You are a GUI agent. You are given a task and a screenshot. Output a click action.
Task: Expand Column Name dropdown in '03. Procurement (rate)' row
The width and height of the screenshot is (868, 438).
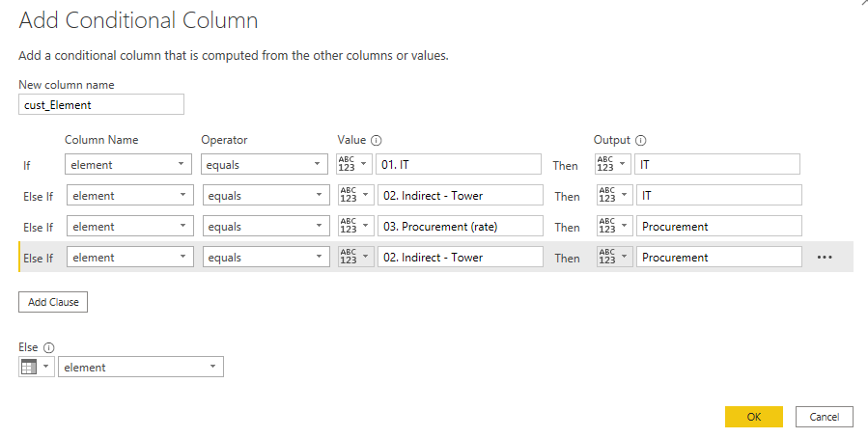130,226
